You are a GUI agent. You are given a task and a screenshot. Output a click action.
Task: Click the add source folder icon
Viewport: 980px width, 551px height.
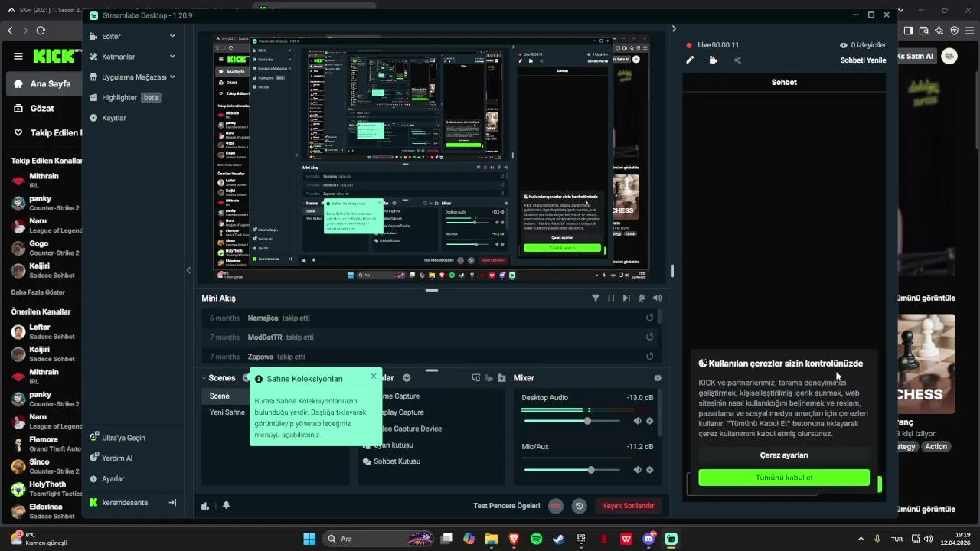pos(501,378)
